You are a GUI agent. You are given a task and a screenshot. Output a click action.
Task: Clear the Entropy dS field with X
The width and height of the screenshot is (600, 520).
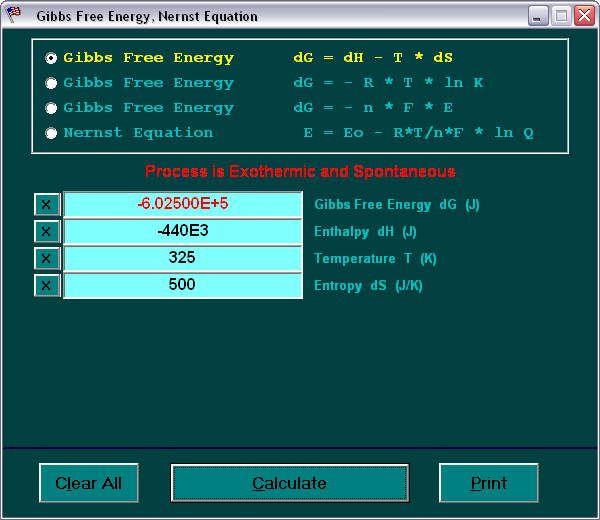47,285
